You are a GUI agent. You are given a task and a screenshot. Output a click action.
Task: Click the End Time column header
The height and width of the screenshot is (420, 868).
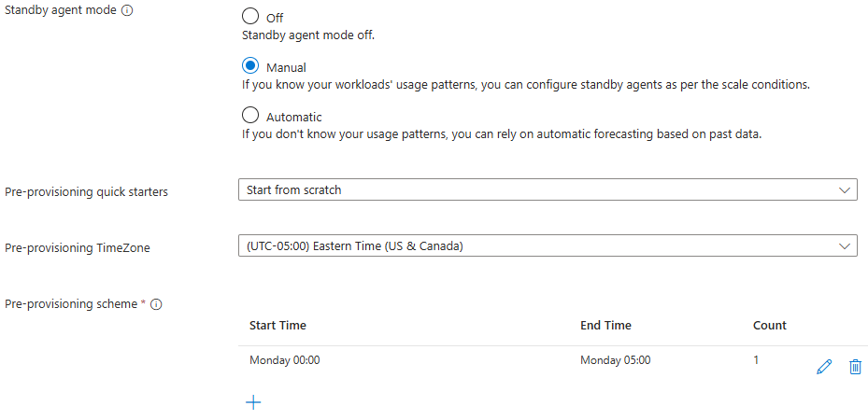[605, 326]
